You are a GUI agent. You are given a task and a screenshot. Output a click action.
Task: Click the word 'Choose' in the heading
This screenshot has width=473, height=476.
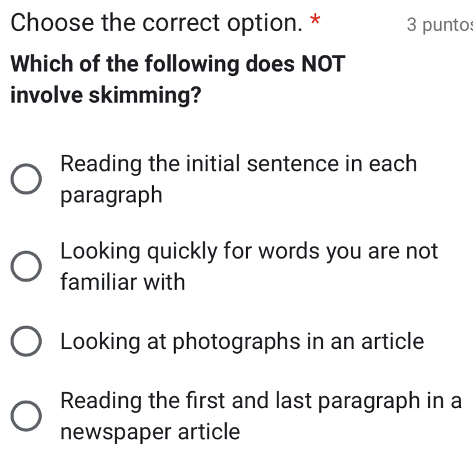pyautogui.click(x=51, y=23)
